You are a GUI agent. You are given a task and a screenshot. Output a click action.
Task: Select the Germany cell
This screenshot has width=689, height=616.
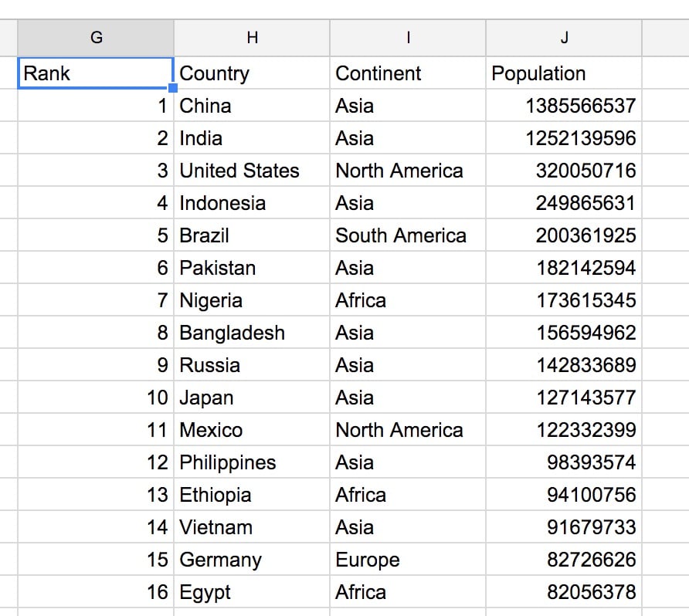click(252, 560)
